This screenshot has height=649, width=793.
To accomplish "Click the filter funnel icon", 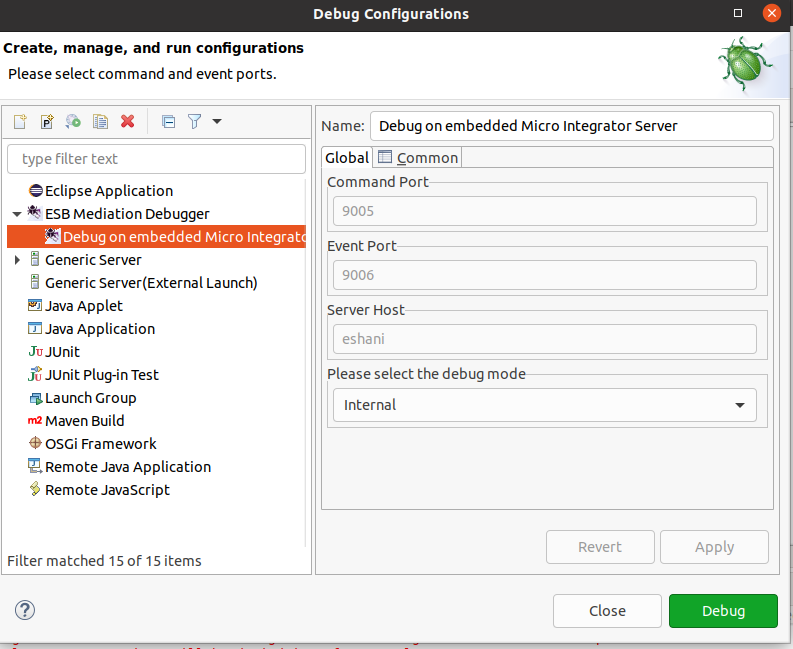I will click(195, 121).
